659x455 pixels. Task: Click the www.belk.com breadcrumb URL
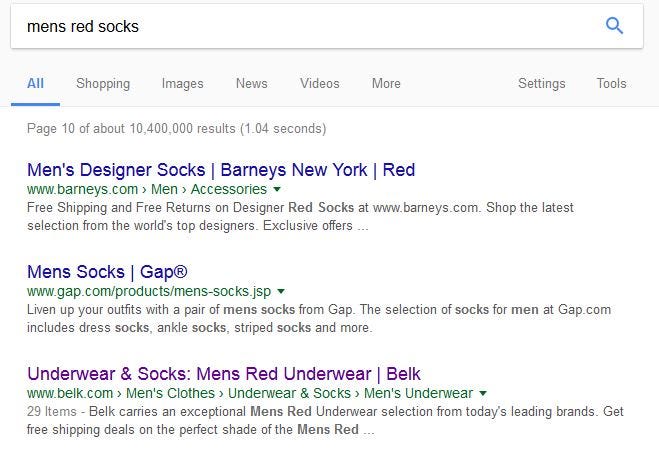pyautogui.click(x=250, y=393)
